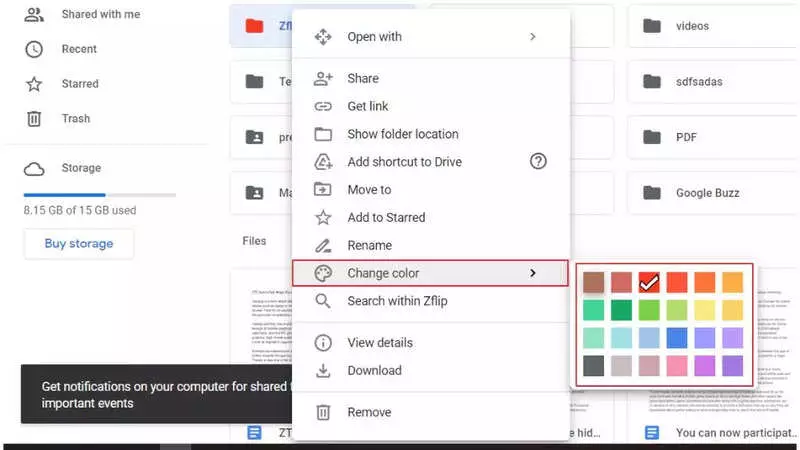Click the Recent clock icon in sidebar
This screenshot has height=450, width=800.
coord(34,49)
